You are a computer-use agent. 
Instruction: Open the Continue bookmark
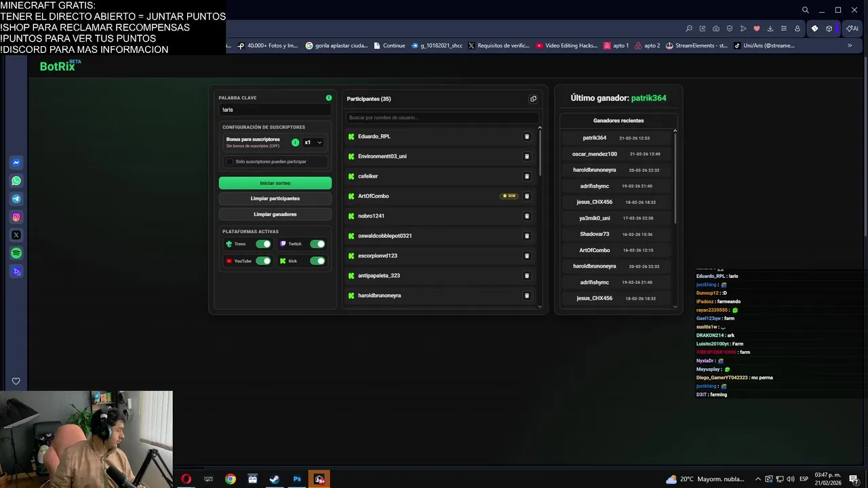pyautogui.click(x=389, y=45)
